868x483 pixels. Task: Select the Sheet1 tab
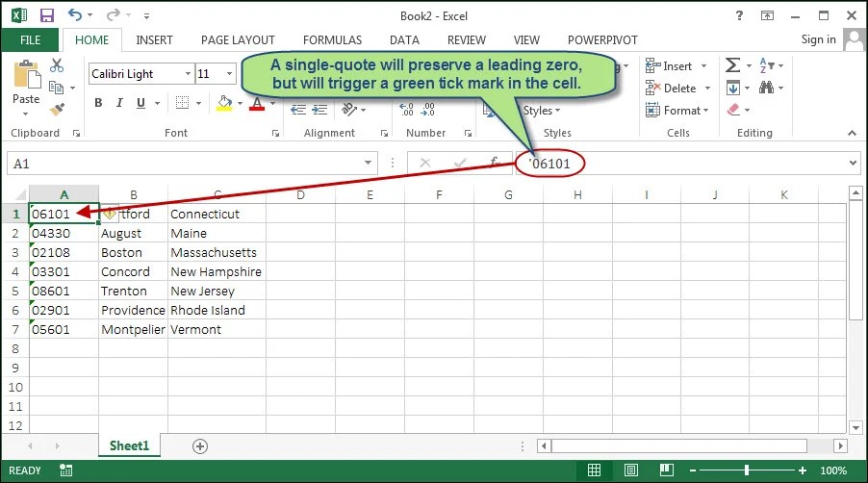point(129,445)
